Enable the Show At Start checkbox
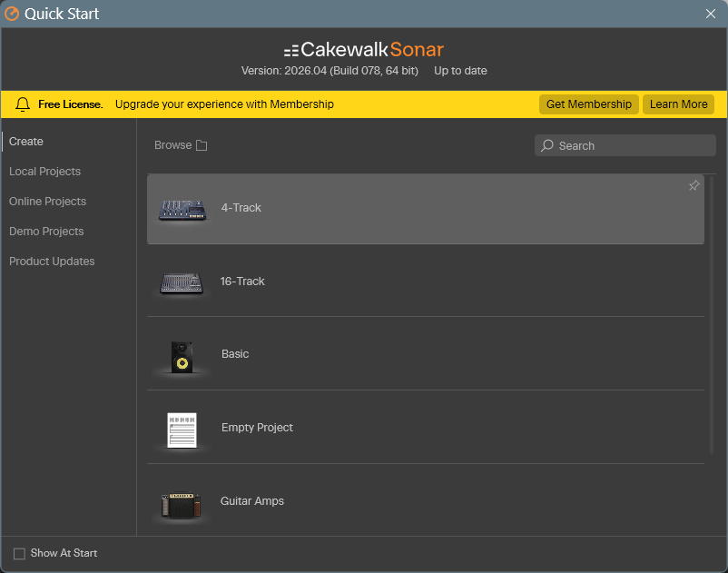This screenshot has height=573, width=728. click(19, 554)
